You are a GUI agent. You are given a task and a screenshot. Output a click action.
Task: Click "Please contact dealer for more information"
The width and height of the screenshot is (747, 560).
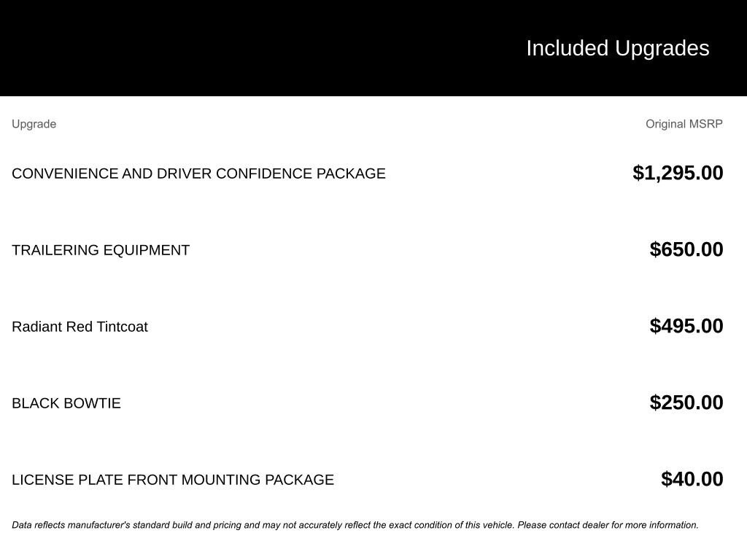click(608, 525)
